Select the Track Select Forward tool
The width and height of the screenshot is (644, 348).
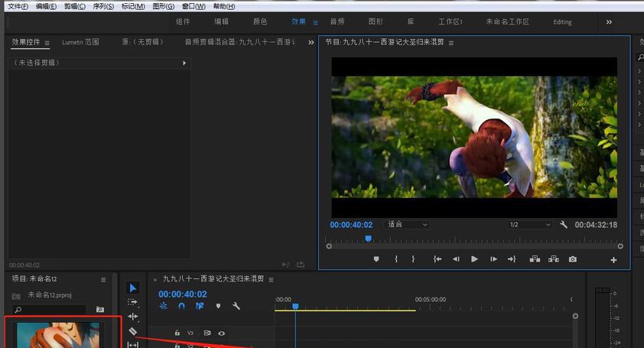point(132,302)
